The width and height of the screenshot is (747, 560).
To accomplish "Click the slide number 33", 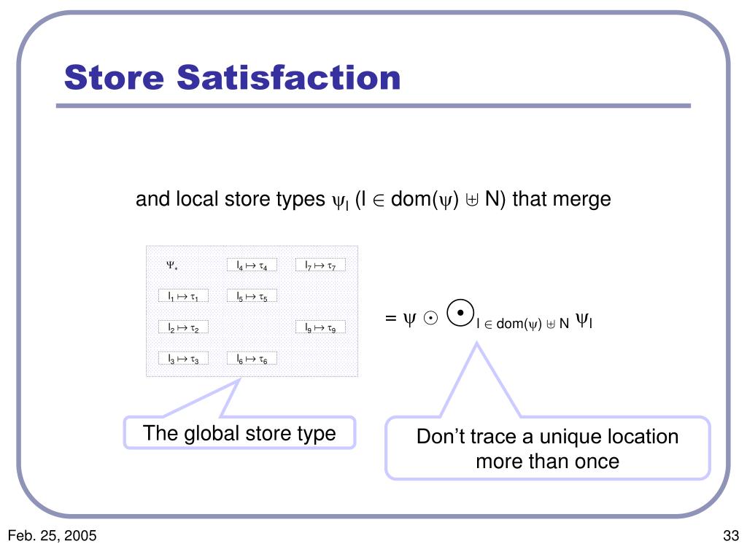I will (731, 536).
